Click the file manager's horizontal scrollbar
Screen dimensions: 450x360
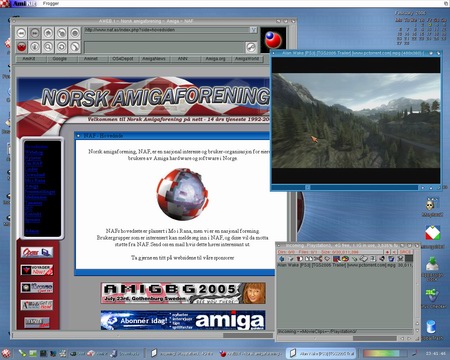click(338, 338)
